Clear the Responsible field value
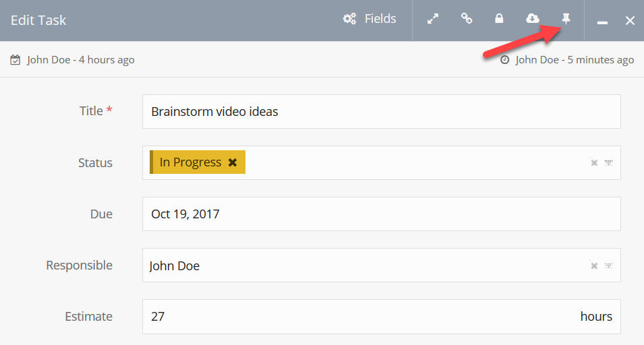The width and height of the screenshot is (644, 345). [594, 265]
